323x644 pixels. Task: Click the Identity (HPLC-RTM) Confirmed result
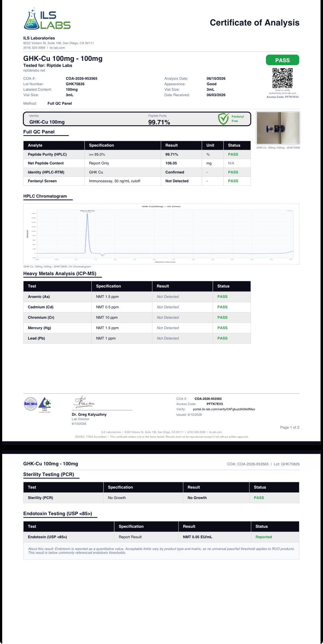point(175,172)
